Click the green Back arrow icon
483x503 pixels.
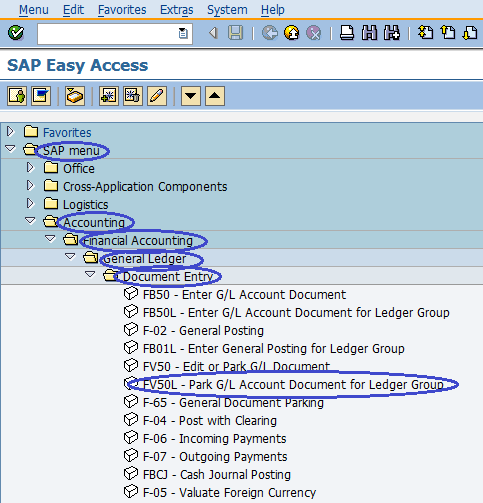270,33
